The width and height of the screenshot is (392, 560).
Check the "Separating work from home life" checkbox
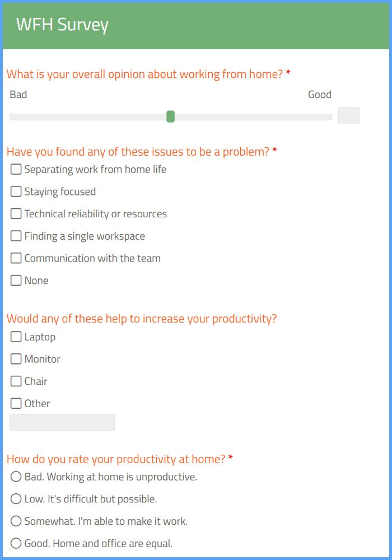[x=16, y=169]
